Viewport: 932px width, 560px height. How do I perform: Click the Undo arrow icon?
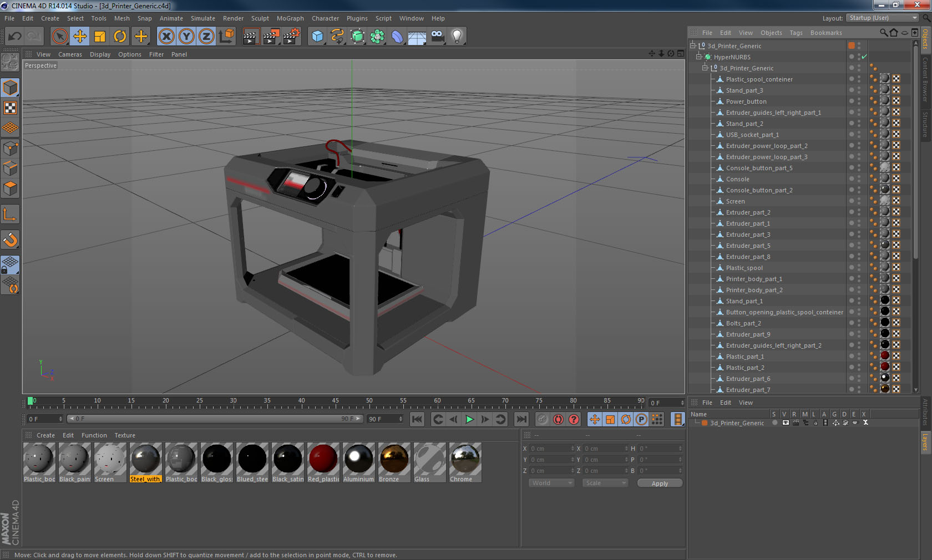tap(14, 37)
